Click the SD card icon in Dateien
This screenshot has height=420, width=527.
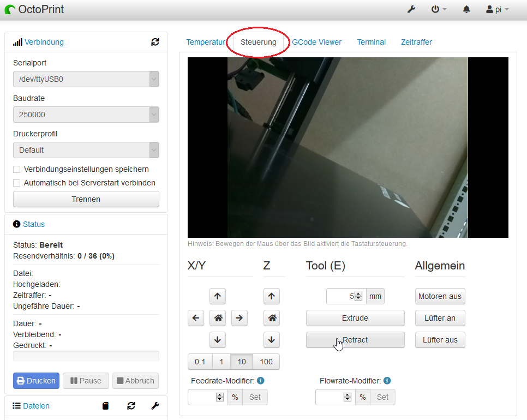pos(106,406)
